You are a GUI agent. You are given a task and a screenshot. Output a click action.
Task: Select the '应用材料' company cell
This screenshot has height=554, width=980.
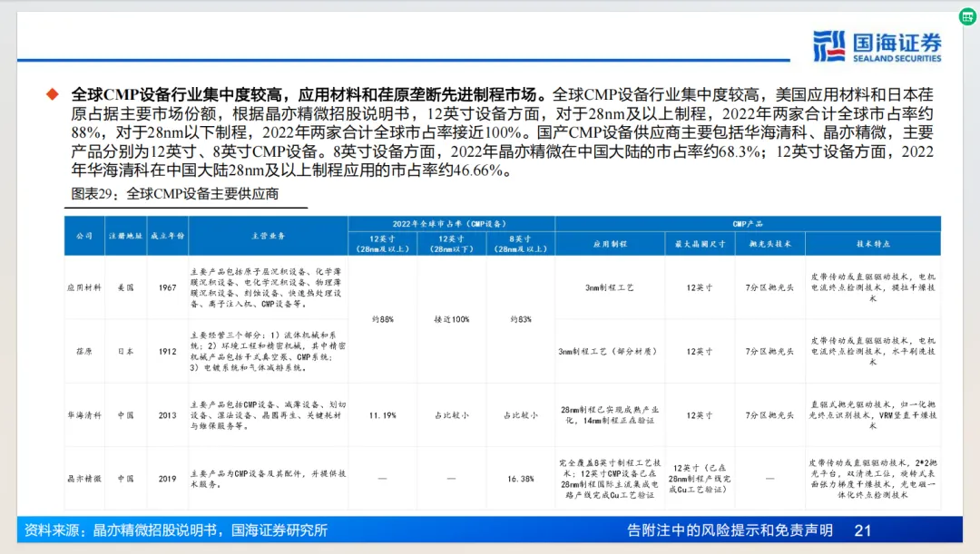pyautogui.click(x=84, y=288)
